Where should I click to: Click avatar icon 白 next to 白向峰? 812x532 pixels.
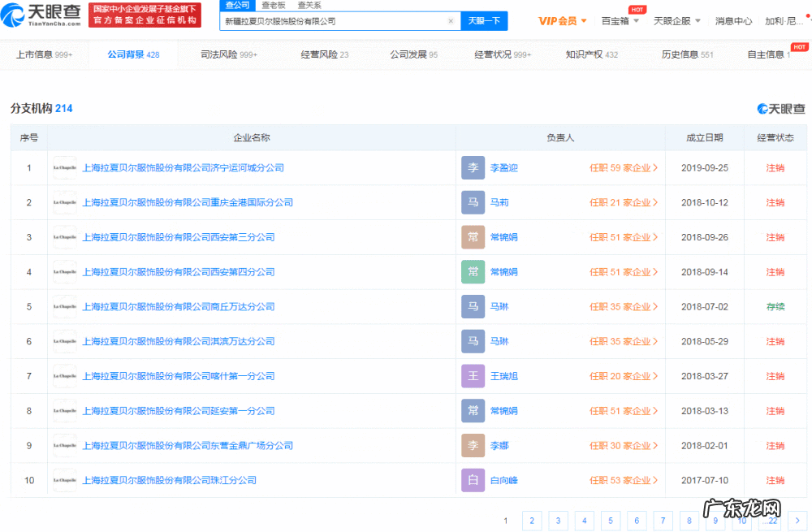tap(473, 480)
